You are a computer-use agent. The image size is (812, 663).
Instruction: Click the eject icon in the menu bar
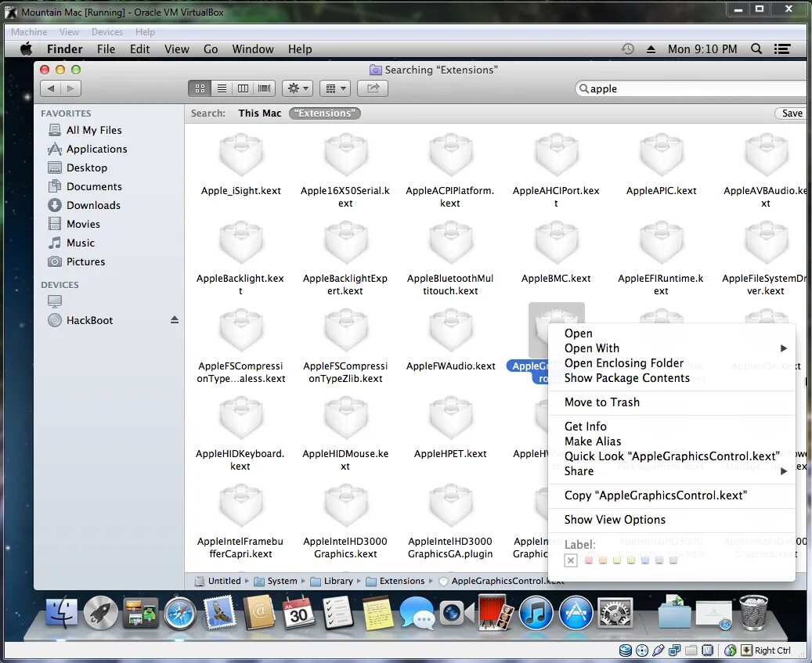pos(651,49)
